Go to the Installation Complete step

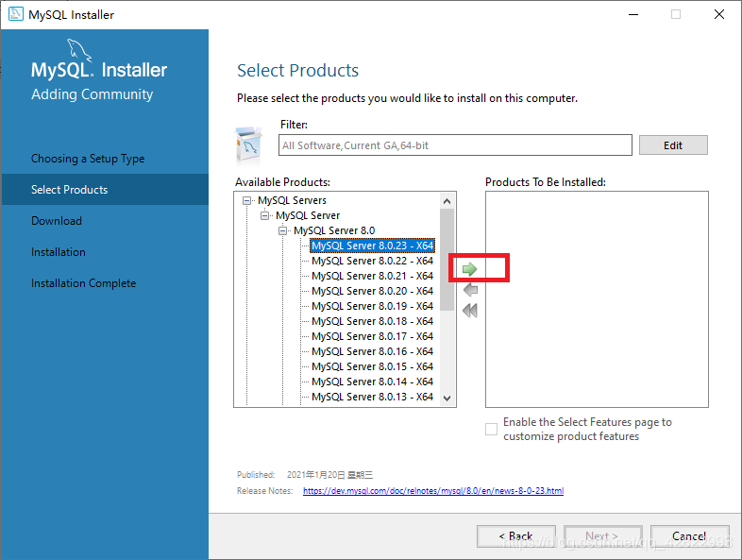(x=84, y=283)
